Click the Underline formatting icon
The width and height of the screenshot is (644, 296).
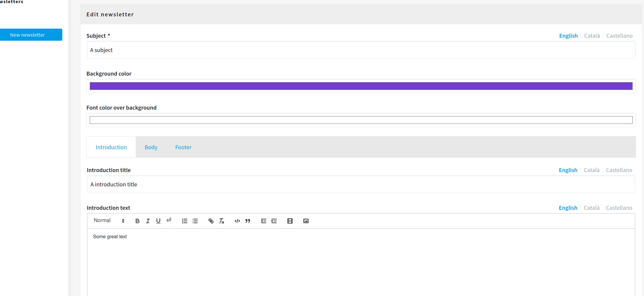click(x=158, y=221)
